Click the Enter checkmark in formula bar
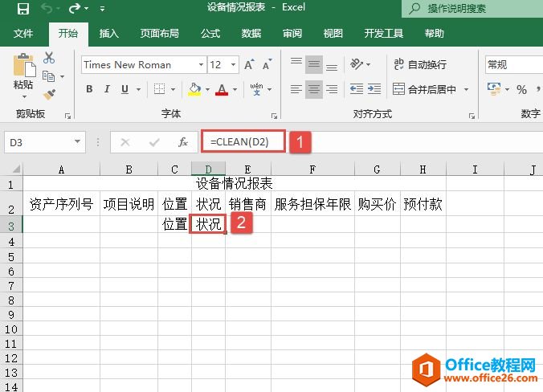This screenshot has height=392, width=543. [154, 142]
